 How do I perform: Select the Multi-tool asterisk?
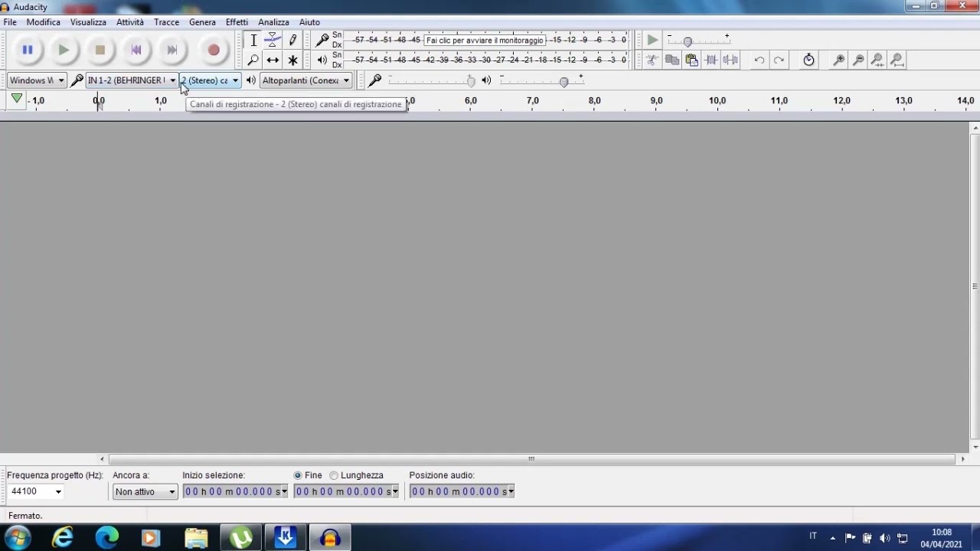292,60
